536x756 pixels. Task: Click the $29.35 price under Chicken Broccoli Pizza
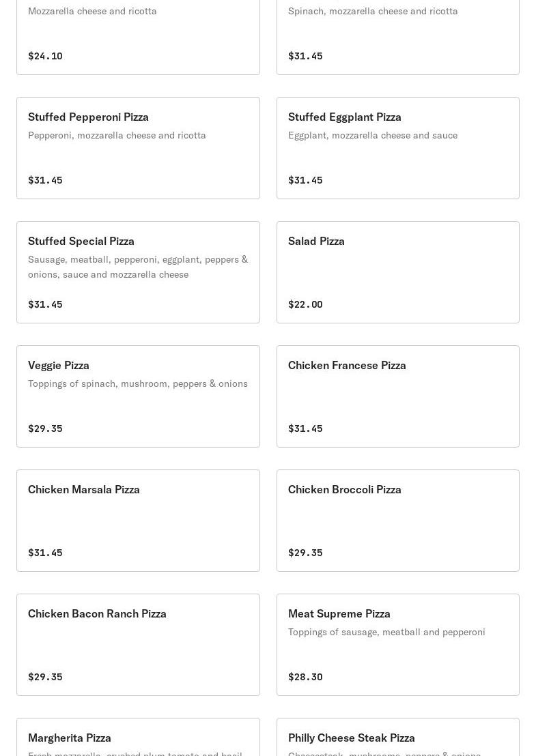pos(305,553)
